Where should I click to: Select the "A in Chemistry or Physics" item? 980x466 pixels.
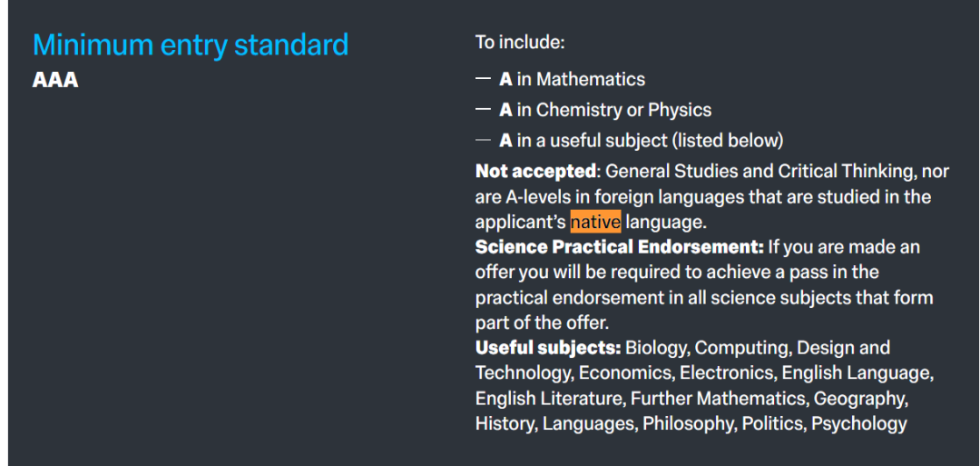605,110
